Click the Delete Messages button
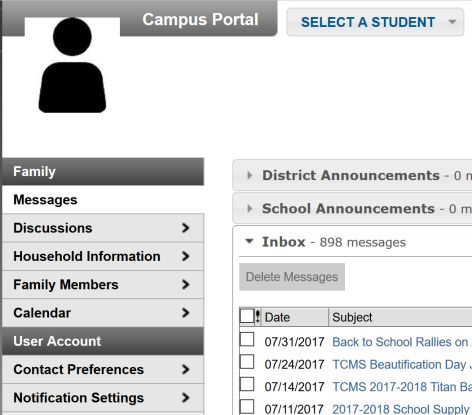Image resolution: width=472 pixels, height=415 pixels. click(292, 277)
